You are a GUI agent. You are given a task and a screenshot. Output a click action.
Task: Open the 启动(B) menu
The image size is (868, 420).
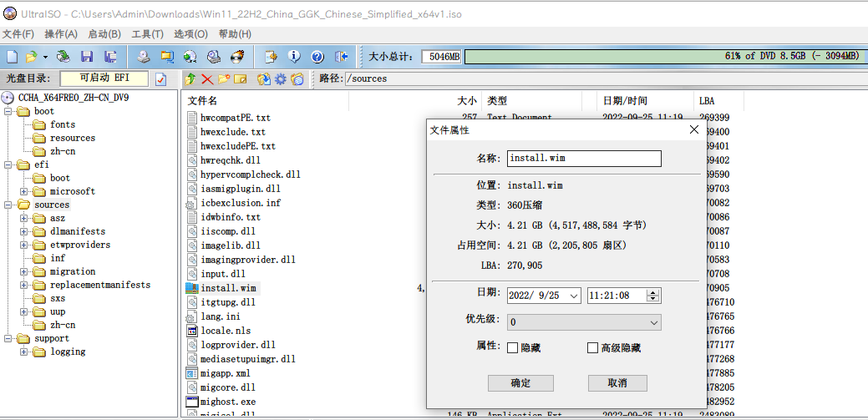tap(104, 34)
